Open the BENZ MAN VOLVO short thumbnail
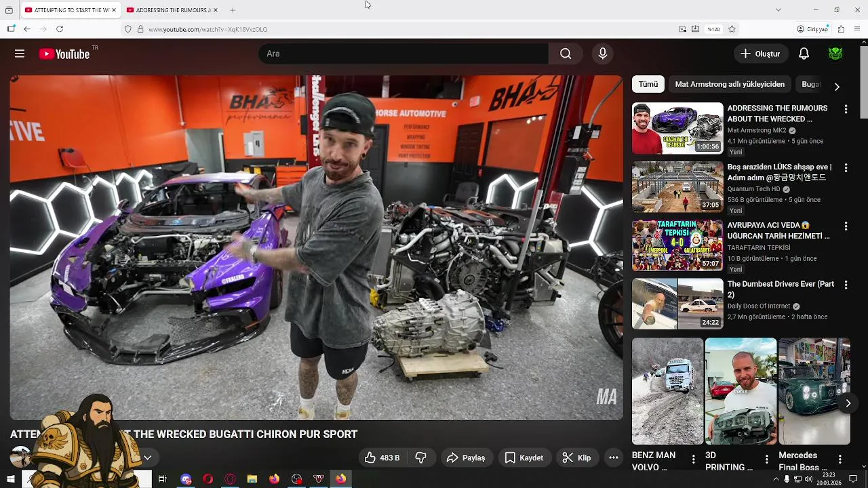 (667, 391)
